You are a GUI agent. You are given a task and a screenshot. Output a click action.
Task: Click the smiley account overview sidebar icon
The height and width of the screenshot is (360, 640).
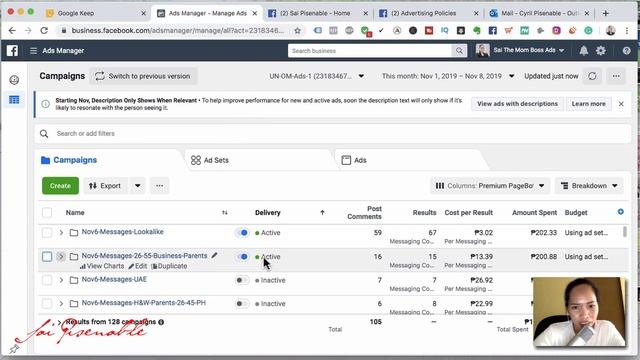click(14, 80)
